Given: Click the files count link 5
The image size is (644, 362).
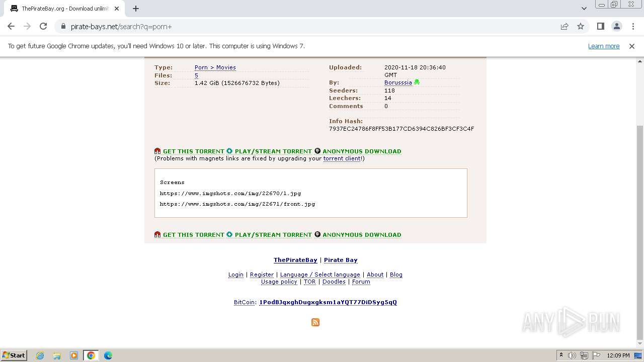Looking at the screenshot, I should click(x=196, y=75).
